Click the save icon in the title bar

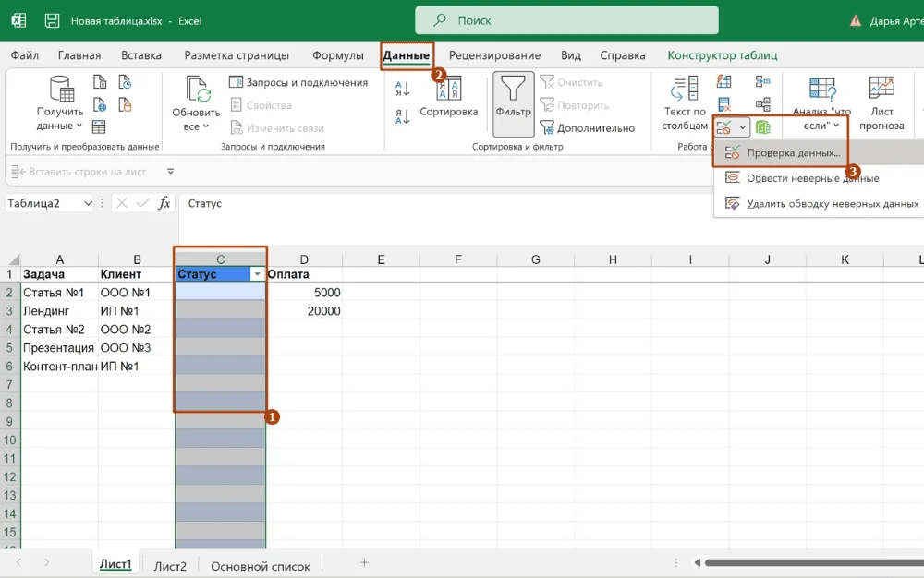click(x=53, y=20)
